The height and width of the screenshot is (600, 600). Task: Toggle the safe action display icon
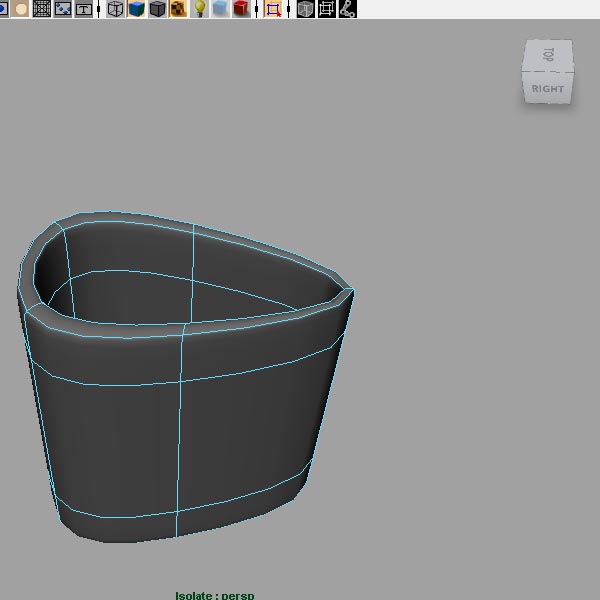[62, 8]
